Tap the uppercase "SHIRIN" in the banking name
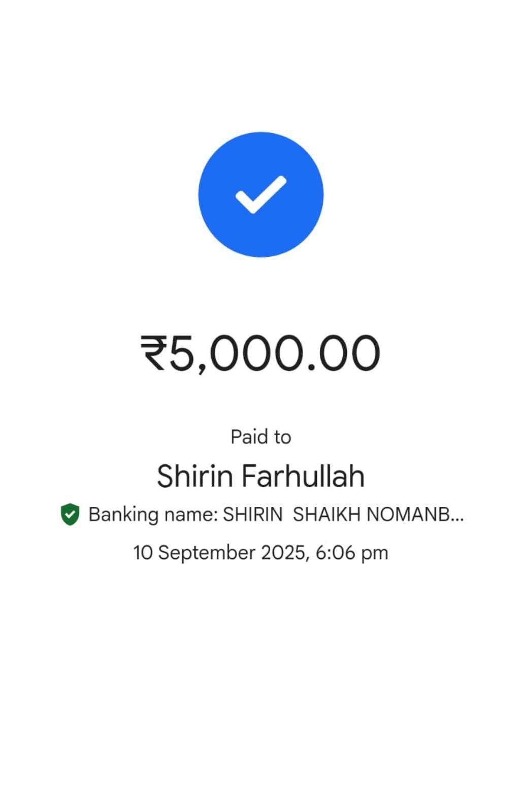 tap(252, 515)
